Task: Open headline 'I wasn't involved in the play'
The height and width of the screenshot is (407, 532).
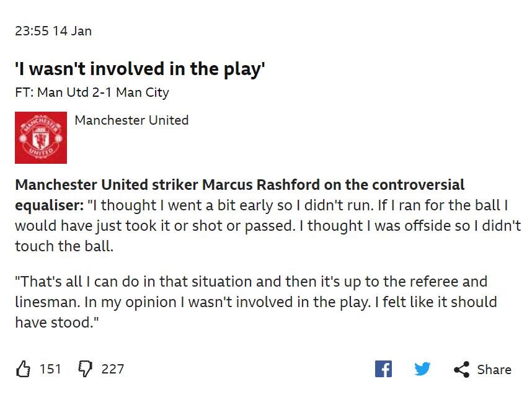Action: tap(140, 69)
